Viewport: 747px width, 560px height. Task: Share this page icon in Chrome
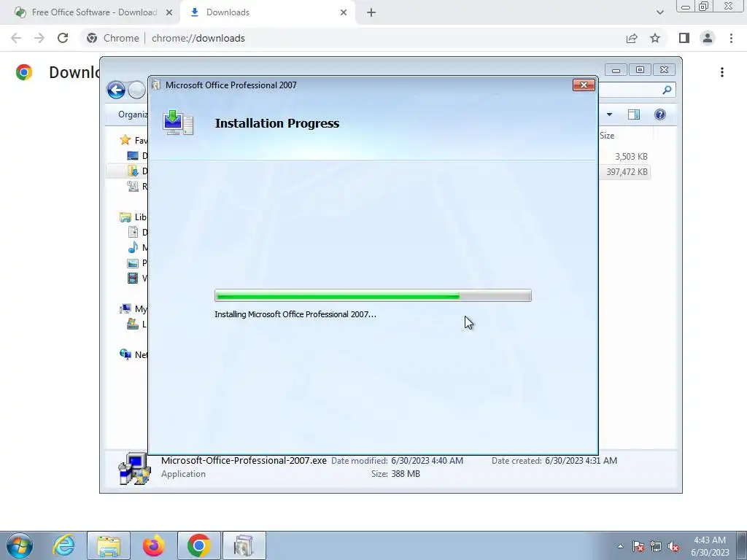point(632,38)
